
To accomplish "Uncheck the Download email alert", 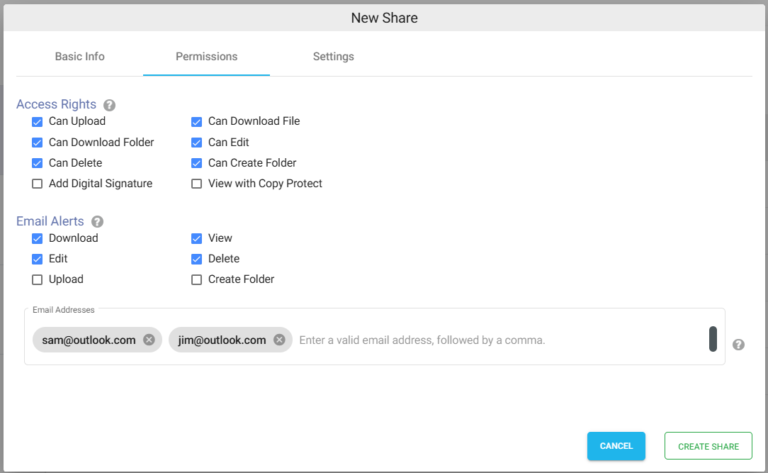I will pos(37,238).
